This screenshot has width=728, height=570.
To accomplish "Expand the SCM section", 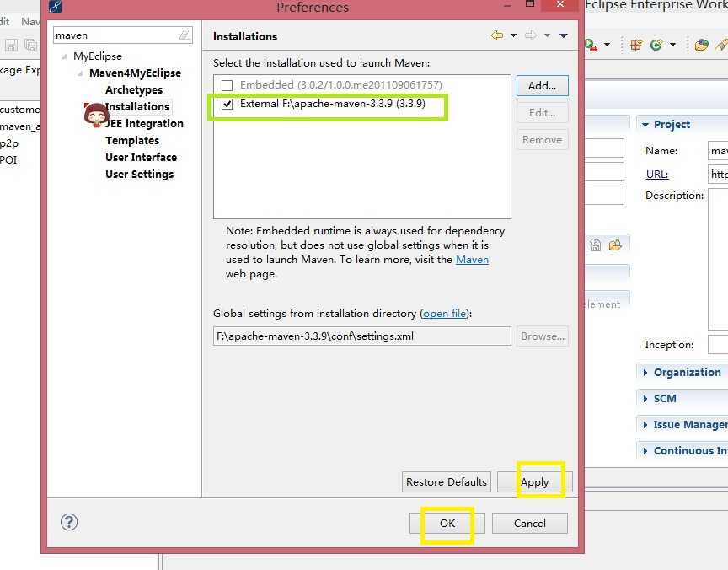I will pos(645,399).
